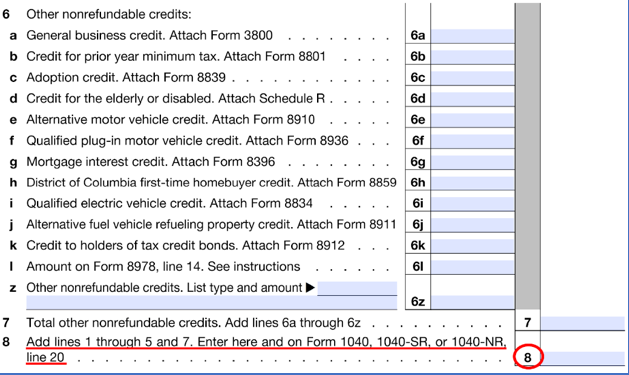Click the 6g Mortgage interest credit field
Viewport: 629px width, 375px height.
coord(473,162)
